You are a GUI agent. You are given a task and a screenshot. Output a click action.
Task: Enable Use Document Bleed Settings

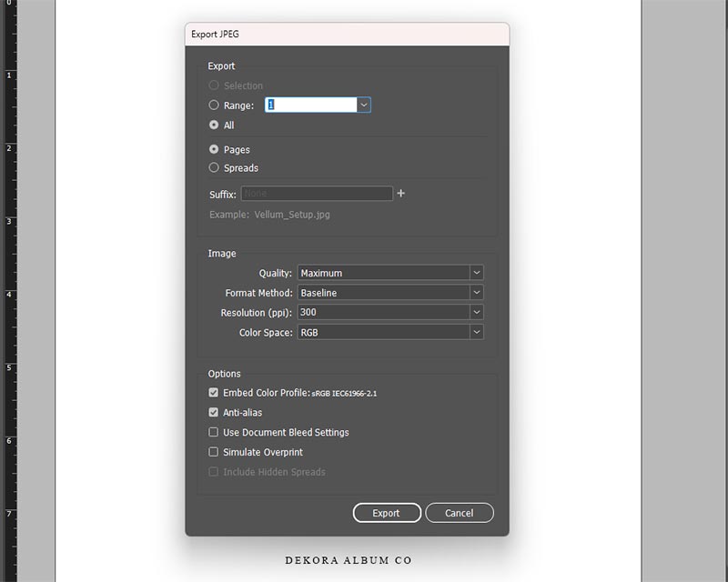[x=214, y=433]
